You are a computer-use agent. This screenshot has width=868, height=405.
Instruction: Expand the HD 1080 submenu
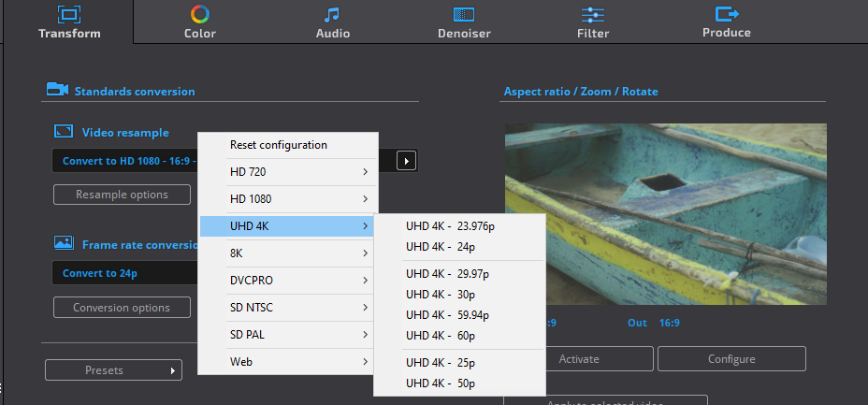pyautogui.click(x=288, y=199)
